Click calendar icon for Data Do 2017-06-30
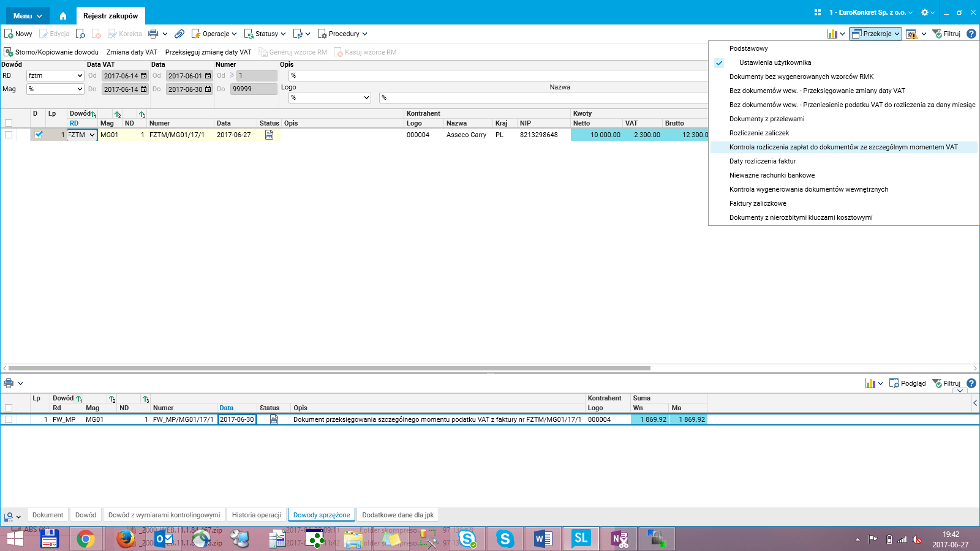980x551 pixels. click(x=208, y=89)
